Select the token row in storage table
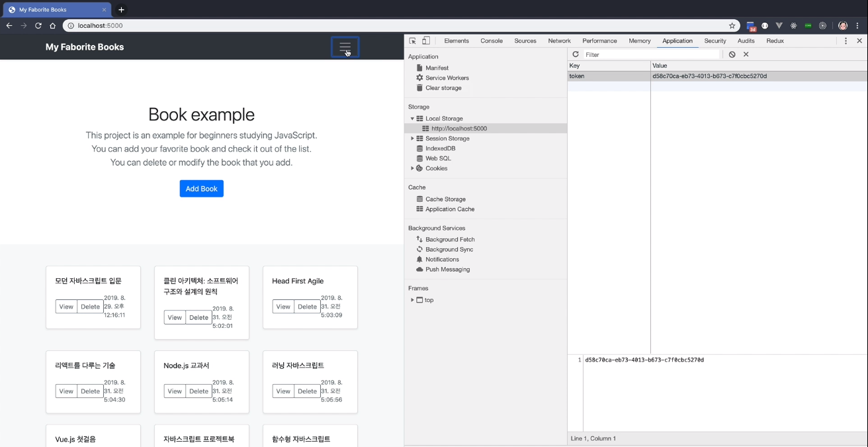 coord(718,76)
